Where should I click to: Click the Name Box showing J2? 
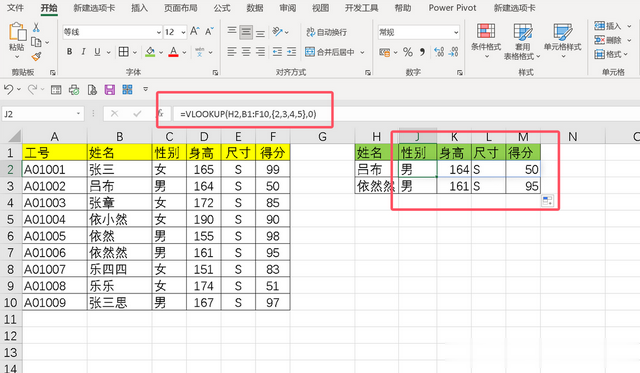(43, 114)
